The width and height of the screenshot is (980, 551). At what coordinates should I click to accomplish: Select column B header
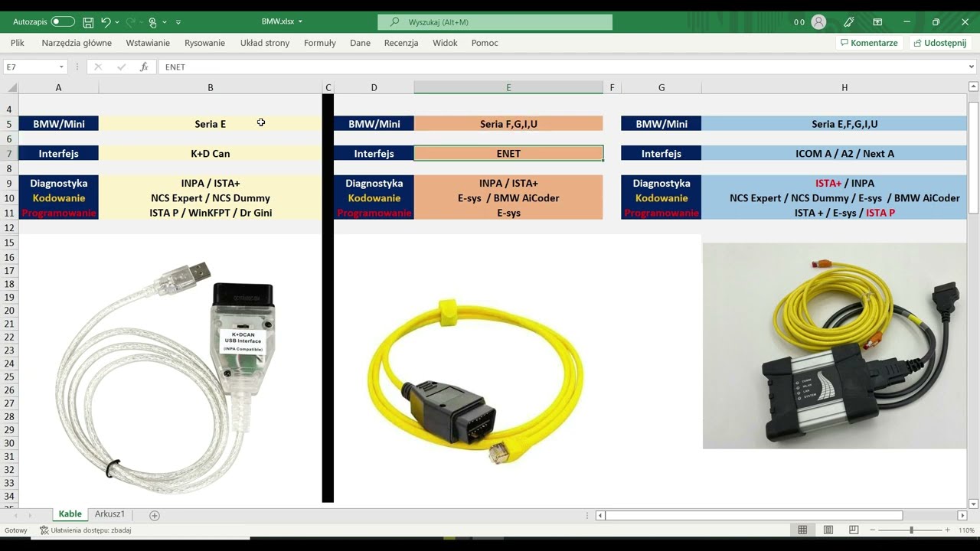(211, 88)
